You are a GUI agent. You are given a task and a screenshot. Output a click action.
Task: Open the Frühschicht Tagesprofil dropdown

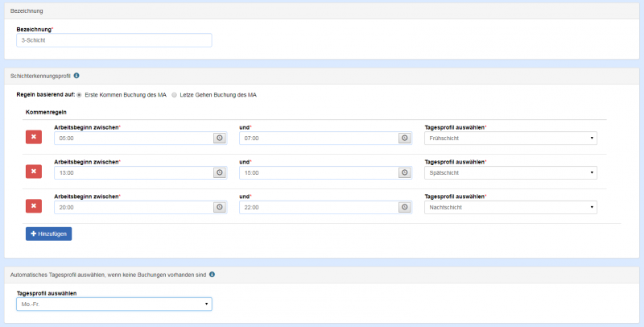[510, 139]
